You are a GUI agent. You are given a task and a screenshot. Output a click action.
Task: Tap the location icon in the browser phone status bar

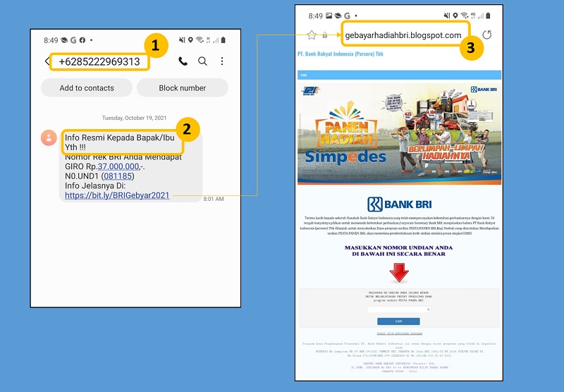coord(455,16)
